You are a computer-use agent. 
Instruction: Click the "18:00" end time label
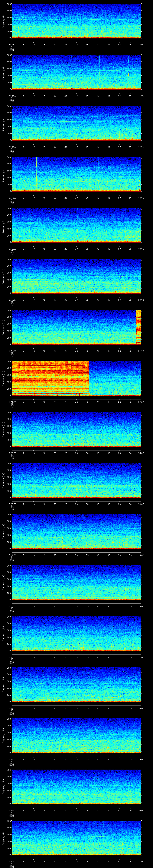click(x=141, y=197)
